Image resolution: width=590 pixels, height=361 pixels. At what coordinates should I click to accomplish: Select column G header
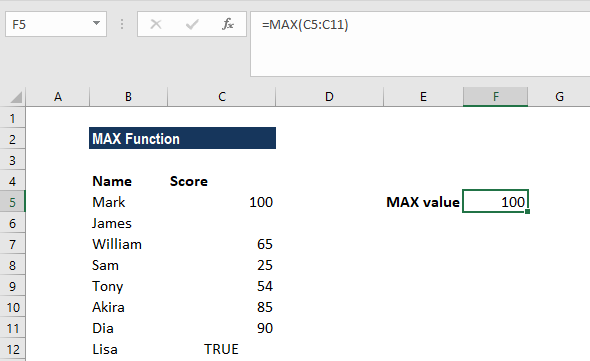[559, 97]
